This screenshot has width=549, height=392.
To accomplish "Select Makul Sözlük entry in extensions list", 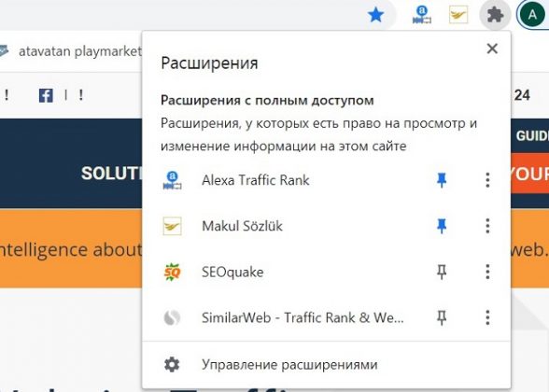I will pyautogui.click(x=293, y=226).
